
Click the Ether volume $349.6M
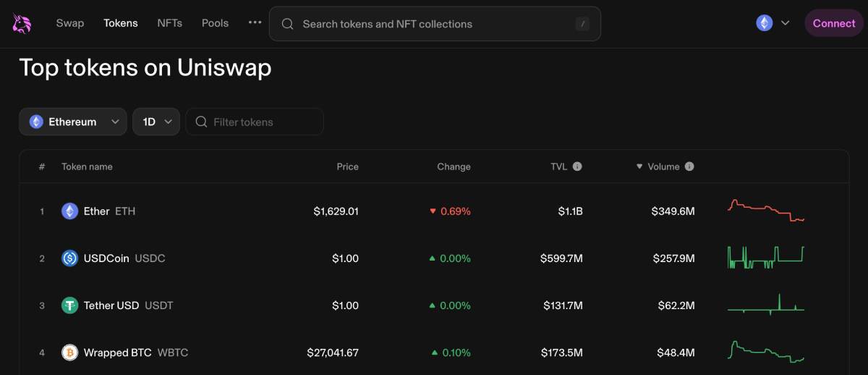pos(673,211)
